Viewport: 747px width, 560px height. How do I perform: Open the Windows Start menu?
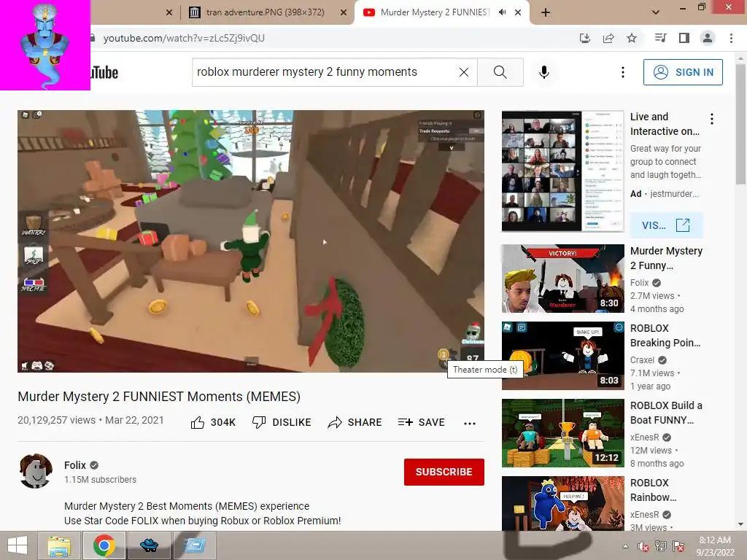click(18, 545)
